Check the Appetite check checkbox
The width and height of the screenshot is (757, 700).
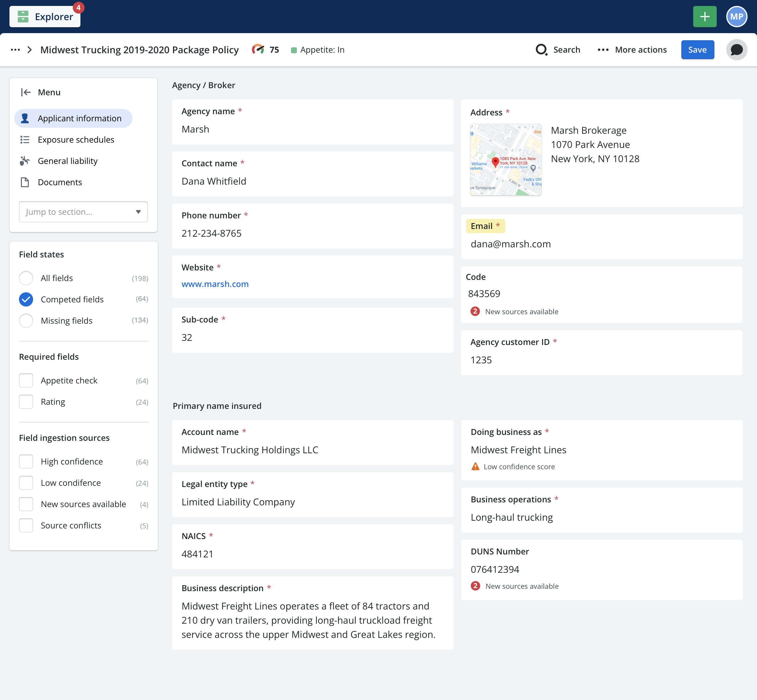coord(26,380)
